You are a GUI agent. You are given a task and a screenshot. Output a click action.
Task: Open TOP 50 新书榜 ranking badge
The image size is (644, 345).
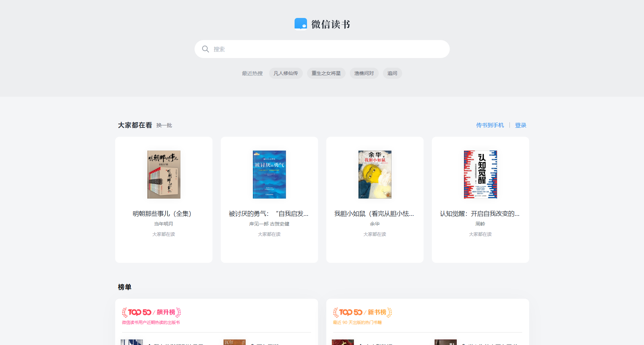coord(363,312)
